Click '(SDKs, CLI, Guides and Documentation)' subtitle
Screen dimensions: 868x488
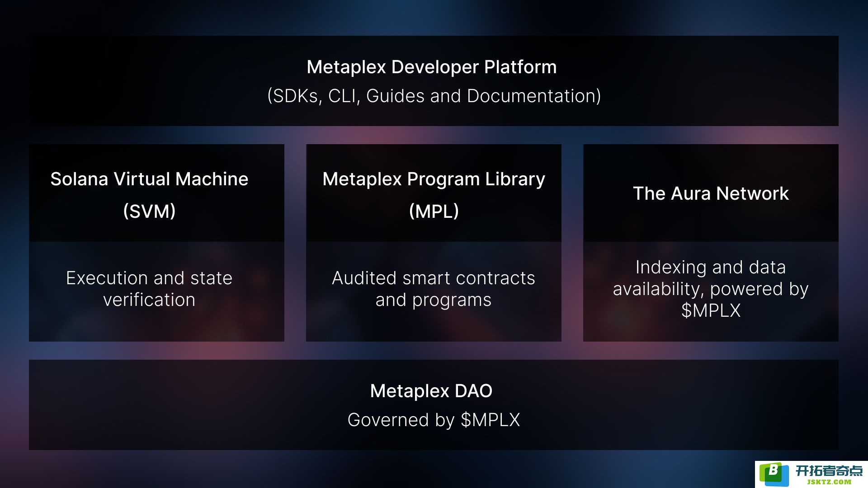434,96
